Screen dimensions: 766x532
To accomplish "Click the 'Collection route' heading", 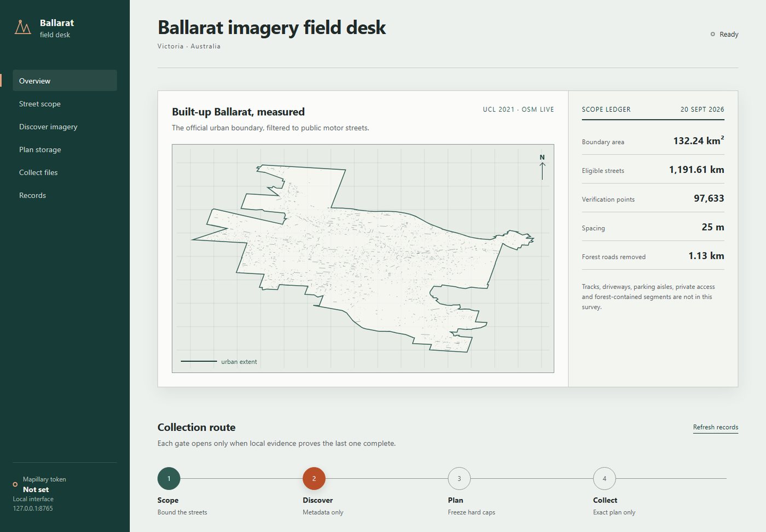I will coord(196,427).
